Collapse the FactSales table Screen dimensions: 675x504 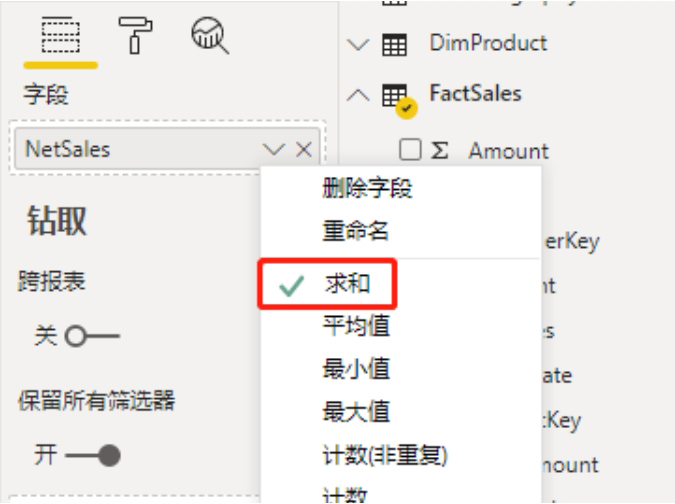pos(358,95)
